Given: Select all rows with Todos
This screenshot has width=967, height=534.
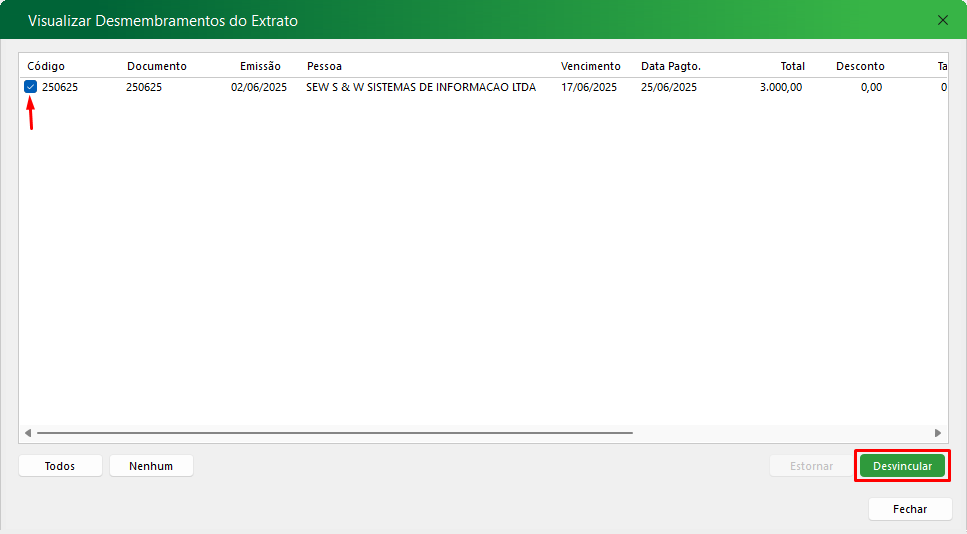Looking at the screenshot, I should (x=60, y=466).
